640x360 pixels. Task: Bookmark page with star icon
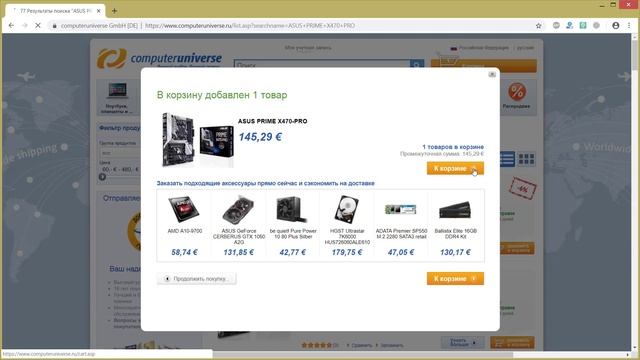pyautogui.click(x=538, y=25)
